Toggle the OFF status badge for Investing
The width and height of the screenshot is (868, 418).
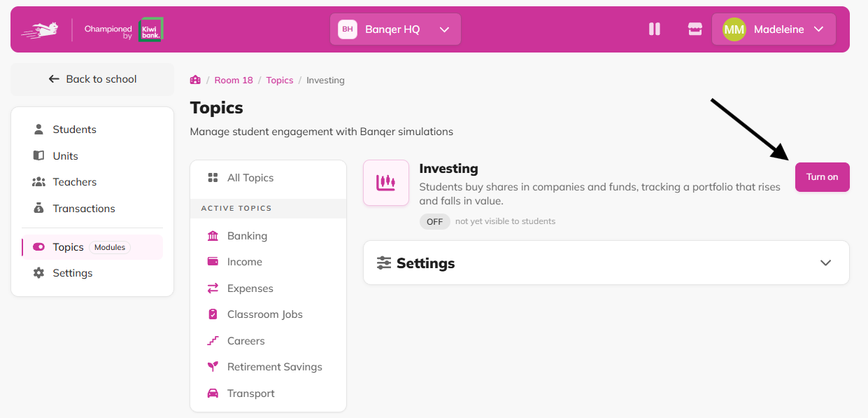(x=435, y=221)
